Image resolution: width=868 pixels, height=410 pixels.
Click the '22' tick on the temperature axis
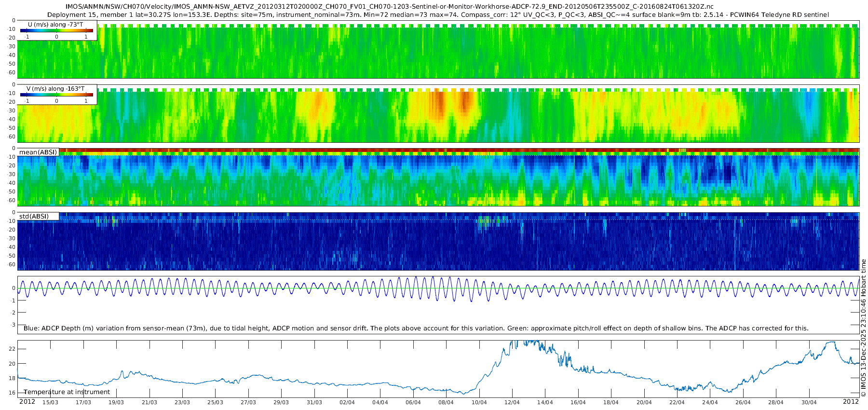[13, 349]
